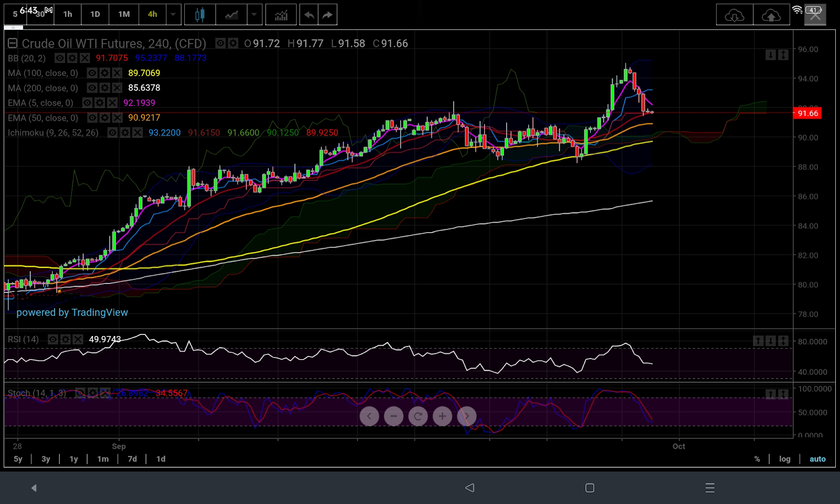Collapse the indicator legend box

pos(13,44)
